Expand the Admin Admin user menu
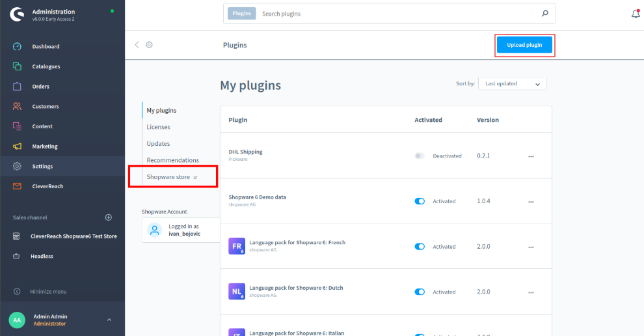 tap(109, 320)
